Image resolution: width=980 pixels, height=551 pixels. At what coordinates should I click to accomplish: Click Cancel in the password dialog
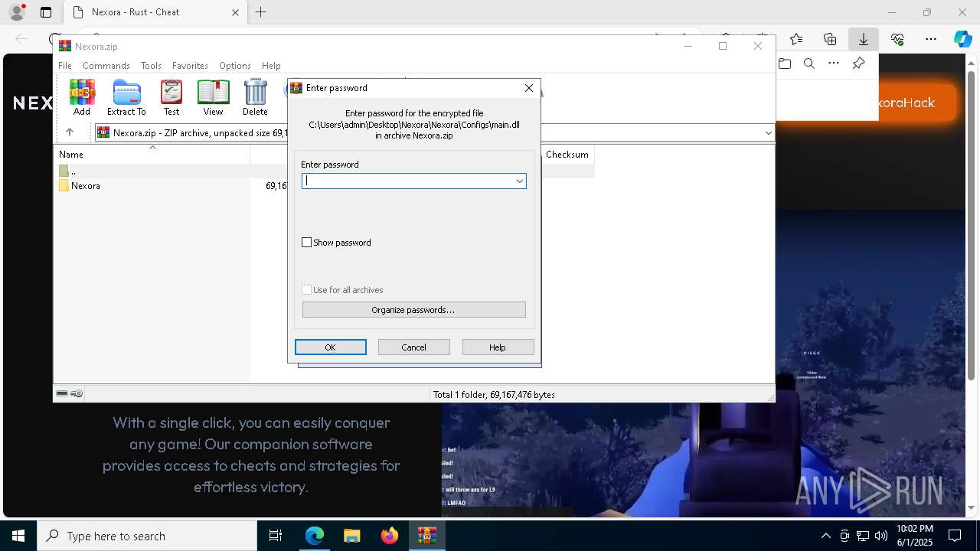pos(414,347)
